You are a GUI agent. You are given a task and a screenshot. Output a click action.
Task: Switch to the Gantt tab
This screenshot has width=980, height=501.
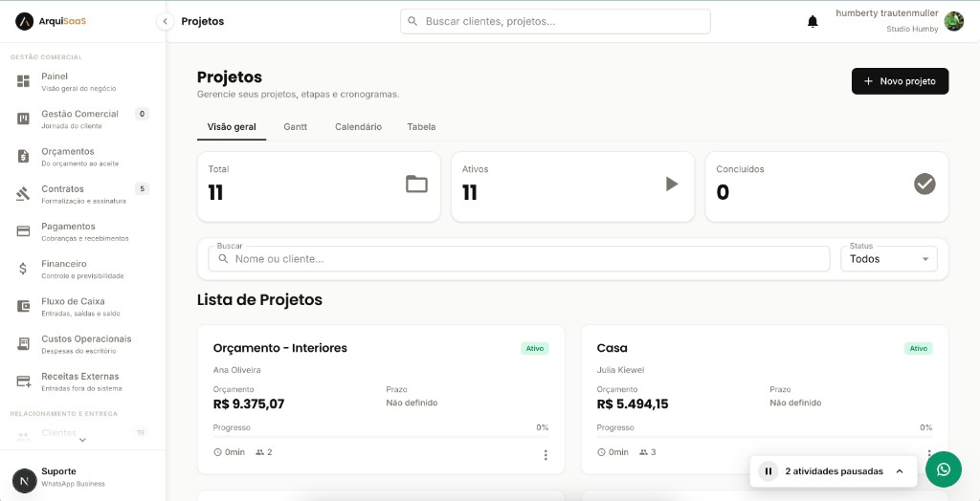tap(295, 127)
